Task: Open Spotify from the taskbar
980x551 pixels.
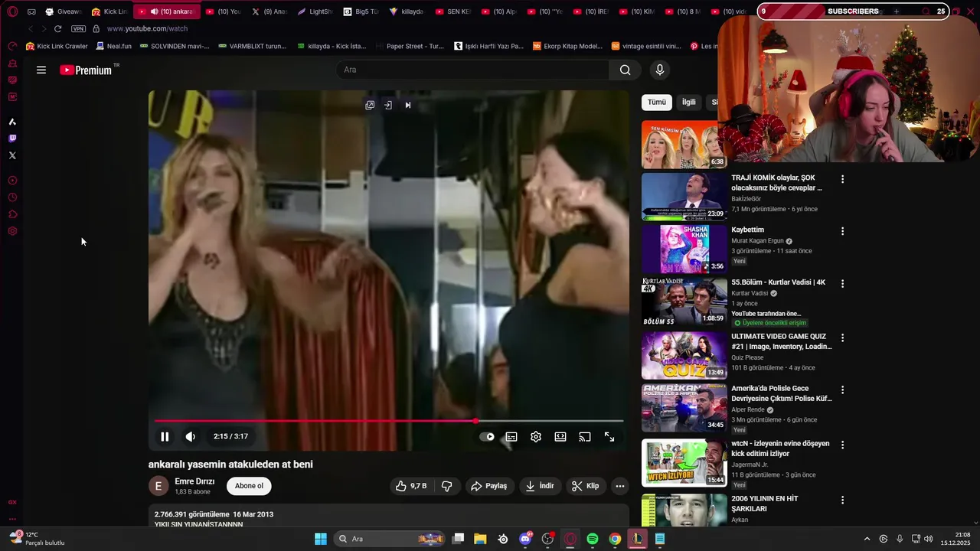Action: coord(592,539)
